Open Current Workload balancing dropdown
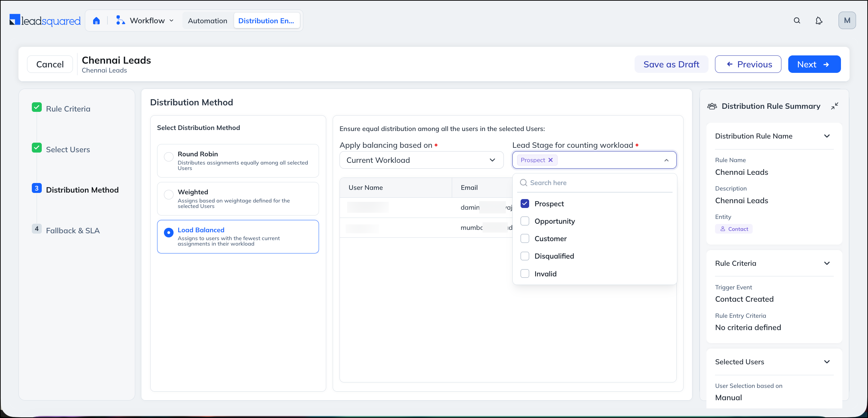 (421, 160)
